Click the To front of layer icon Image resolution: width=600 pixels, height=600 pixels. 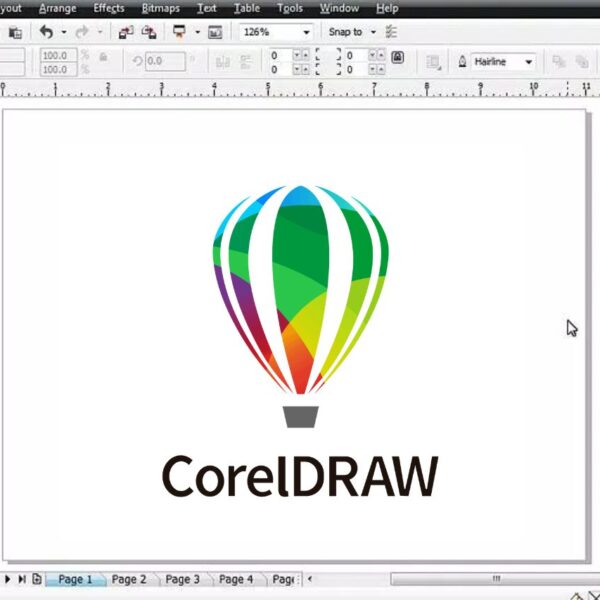click(559, 62)
